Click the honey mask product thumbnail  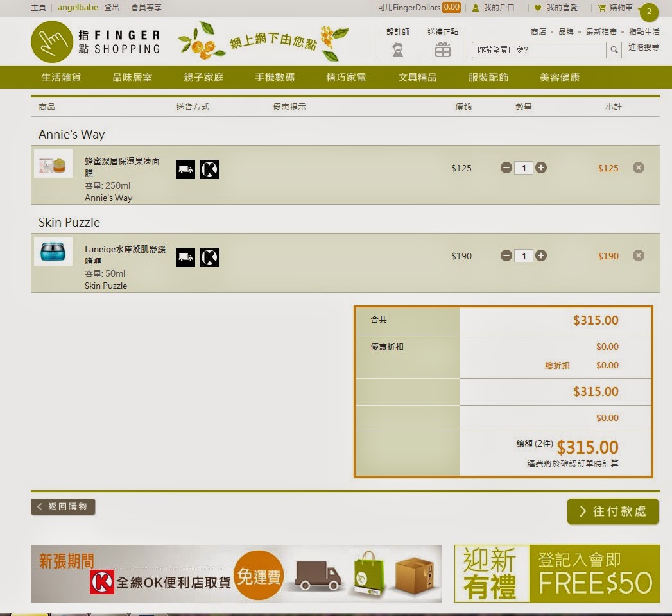click(53, 163)
